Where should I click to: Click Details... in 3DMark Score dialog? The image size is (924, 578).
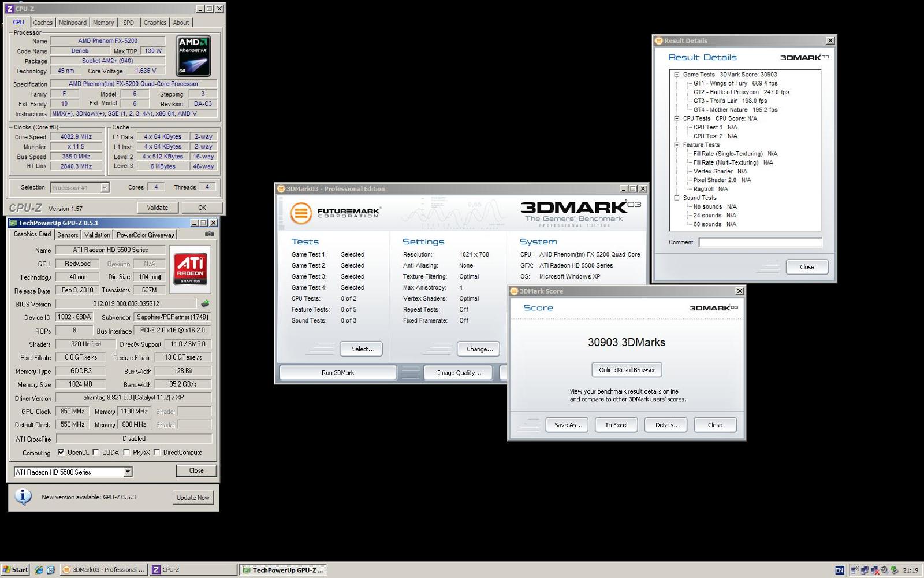click(666, 425)
